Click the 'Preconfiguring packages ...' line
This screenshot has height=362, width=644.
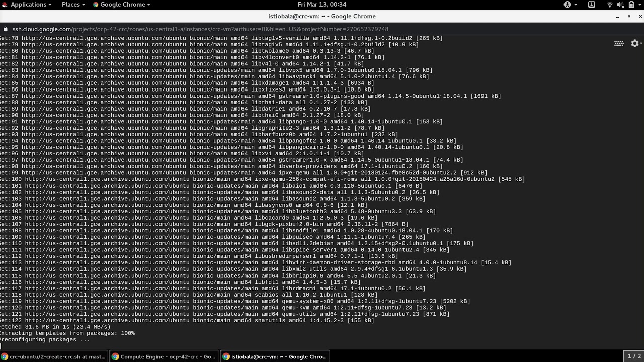[45, 340]
